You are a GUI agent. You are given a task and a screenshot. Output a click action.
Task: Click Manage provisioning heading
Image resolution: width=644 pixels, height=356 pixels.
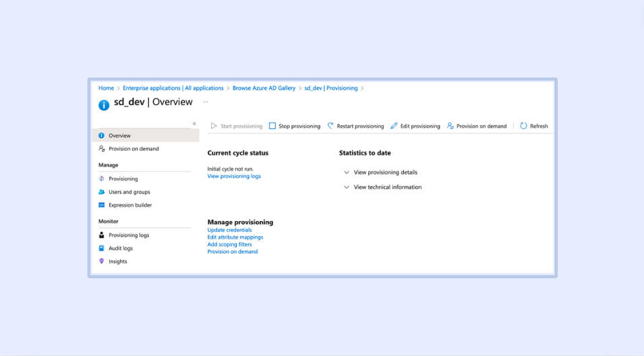[x=240, y=222]
